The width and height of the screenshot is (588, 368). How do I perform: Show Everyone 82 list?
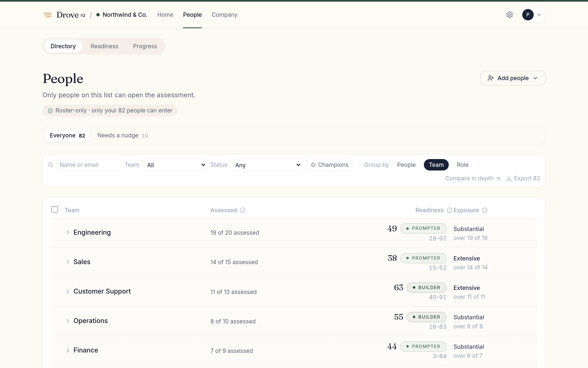(68, 136)
